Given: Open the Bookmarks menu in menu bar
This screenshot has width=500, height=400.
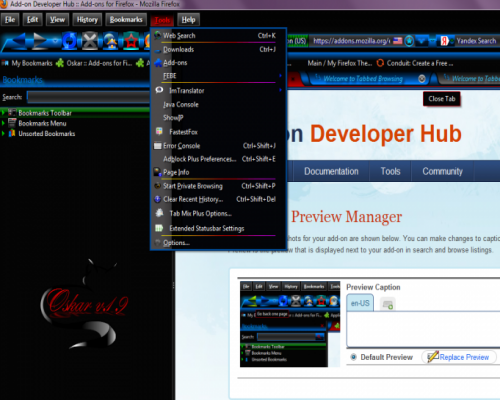Looking at the screenshot, I should (x=126, y=20).
